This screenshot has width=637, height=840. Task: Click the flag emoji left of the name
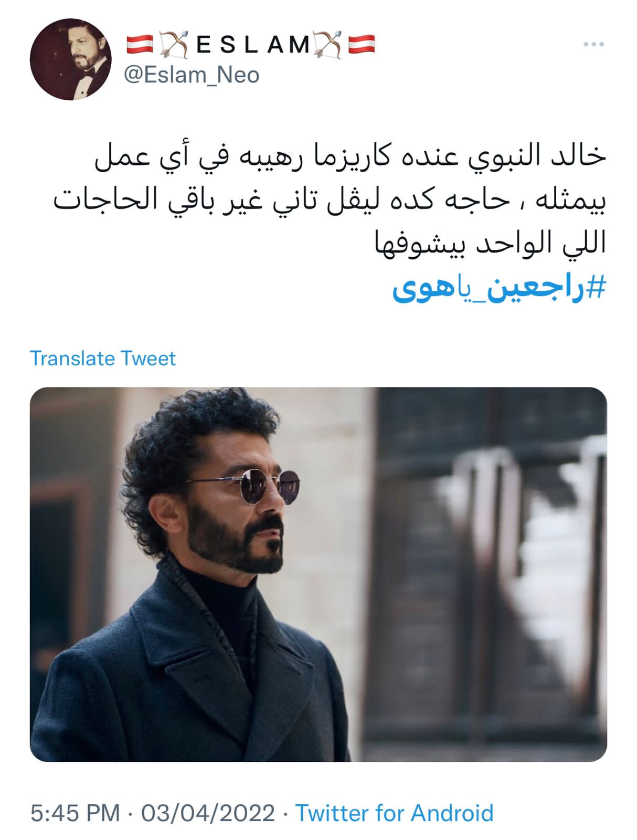click(x=140, y=45)
